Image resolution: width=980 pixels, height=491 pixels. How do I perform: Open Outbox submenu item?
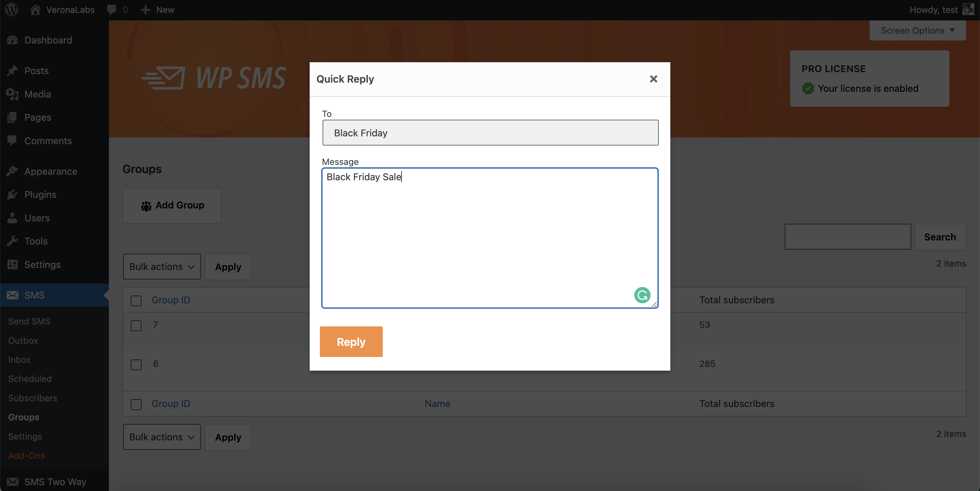[23, 340]
